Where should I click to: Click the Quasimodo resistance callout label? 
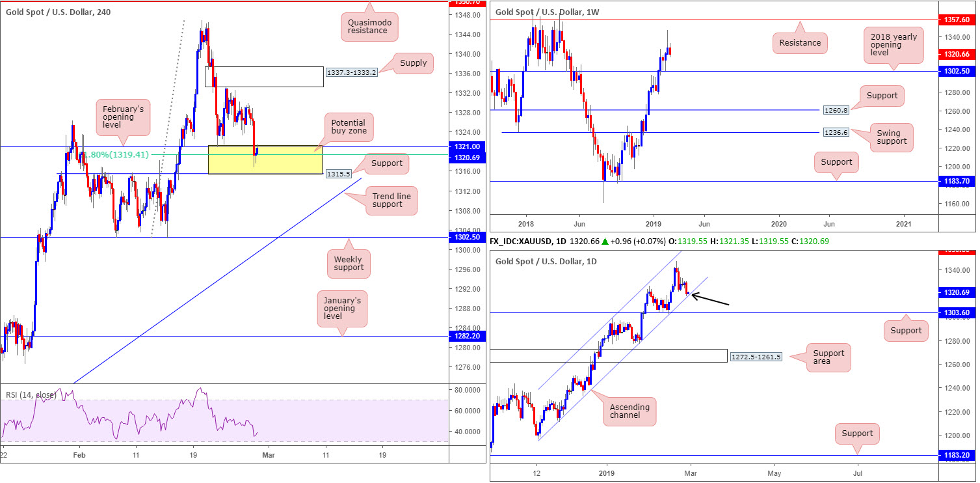pyautogui.click(x=368, y=26)
